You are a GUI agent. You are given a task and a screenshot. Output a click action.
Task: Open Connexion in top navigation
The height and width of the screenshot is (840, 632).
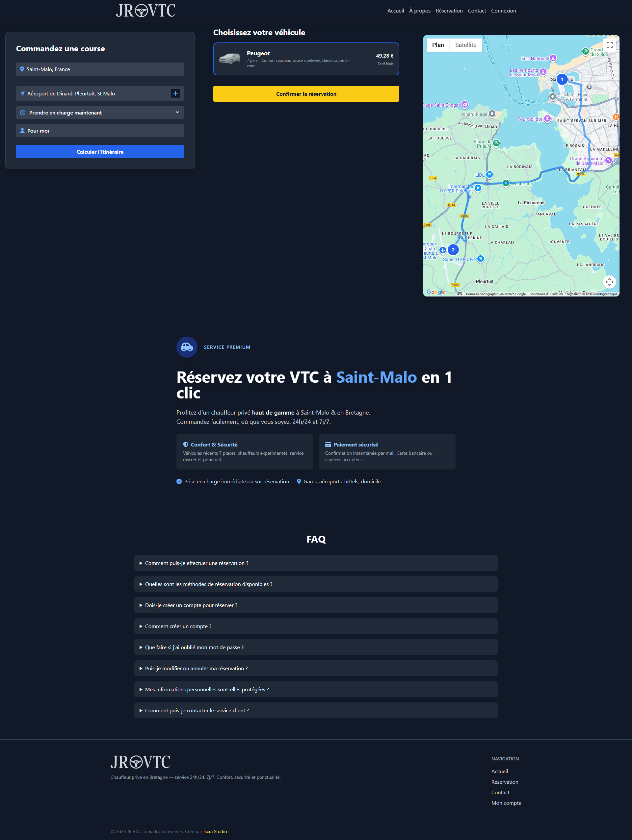pos(503,11)
